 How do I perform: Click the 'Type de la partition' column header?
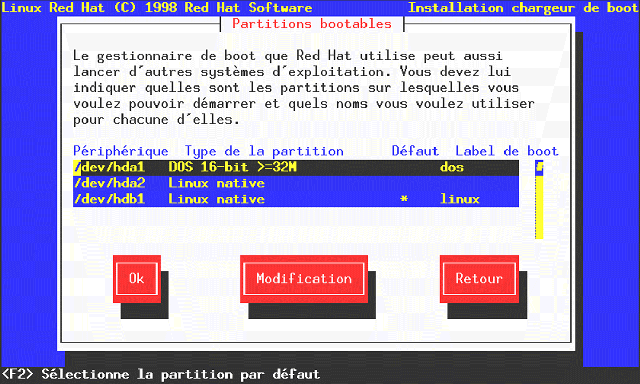[264, 151]
